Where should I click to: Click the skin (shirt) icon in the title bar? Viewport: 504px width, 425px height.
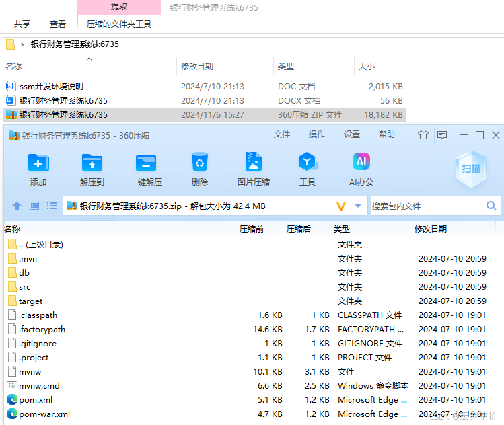pyautogui.click(x=423, y=135)
